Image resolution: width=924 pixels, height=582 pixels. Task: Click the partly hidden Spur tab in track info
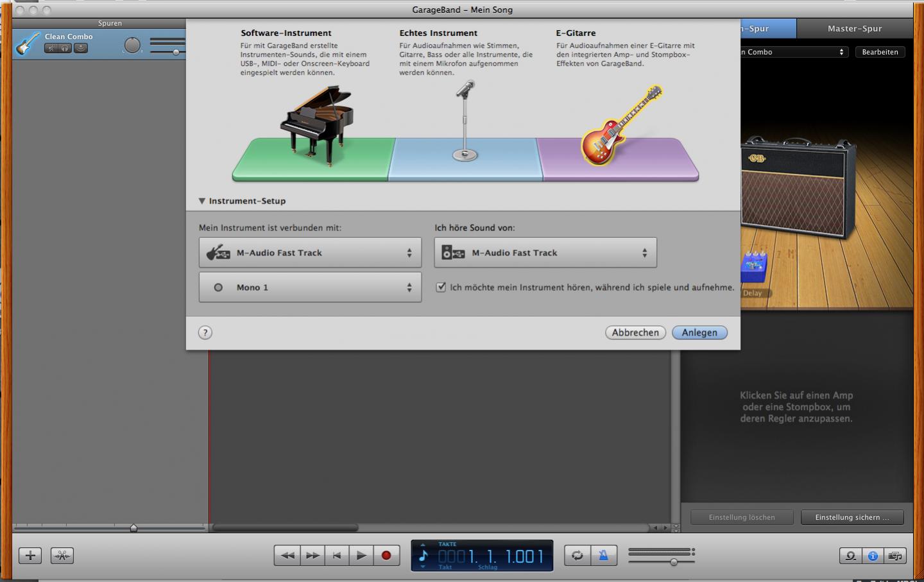768,28
